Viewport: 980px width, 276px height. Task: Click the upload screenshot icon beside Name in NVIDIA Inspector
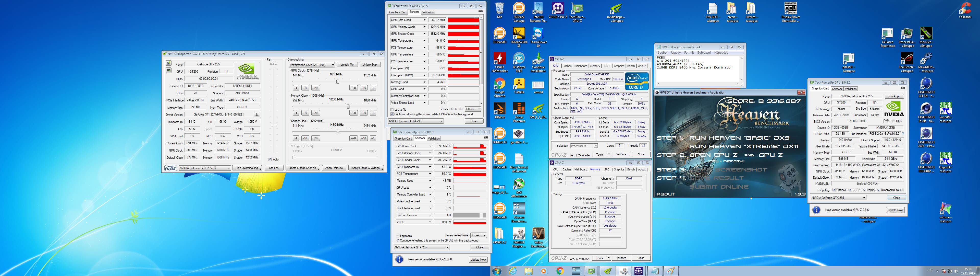pos(168,64)
